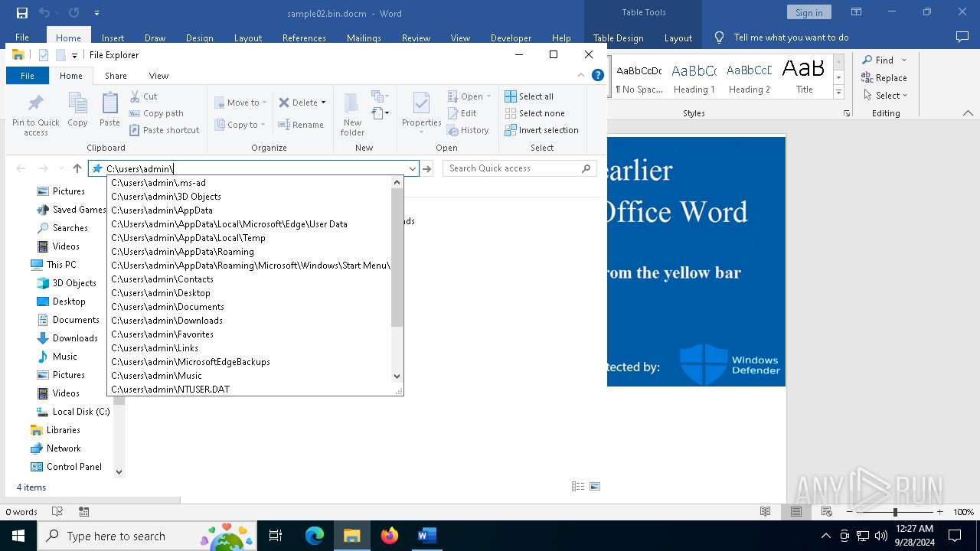Click Pin to Quick access icon
Viewport: 980px width, 551px height.
tap(35, 104)
